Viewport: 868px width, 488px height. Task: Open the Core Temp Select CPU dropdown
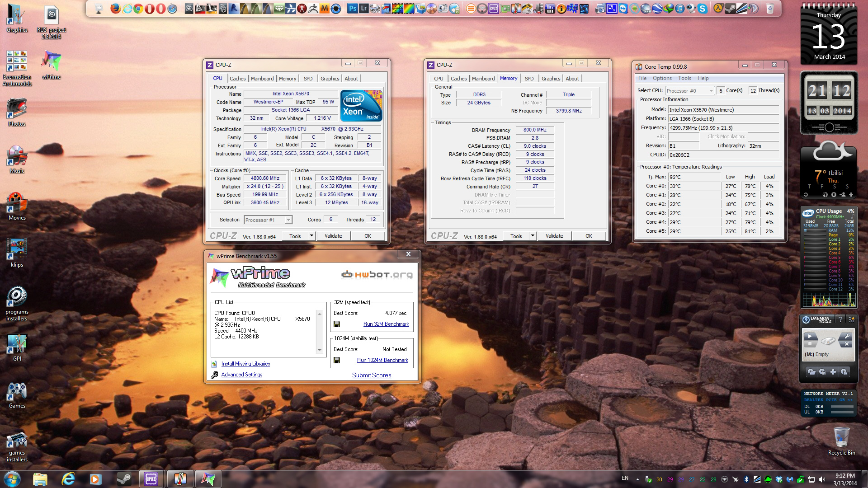tap(690, 91)
